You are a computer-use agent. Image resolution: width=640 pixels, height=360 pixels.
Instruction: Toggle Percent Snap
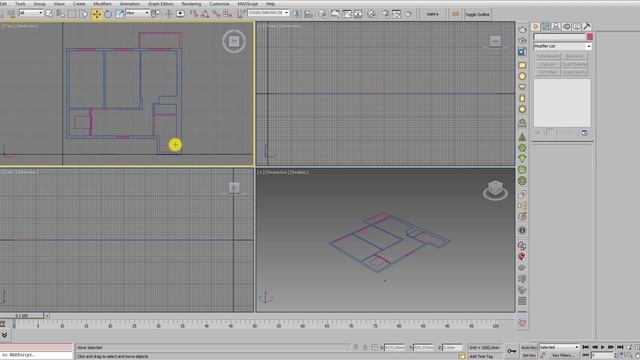tap(216, 14)
